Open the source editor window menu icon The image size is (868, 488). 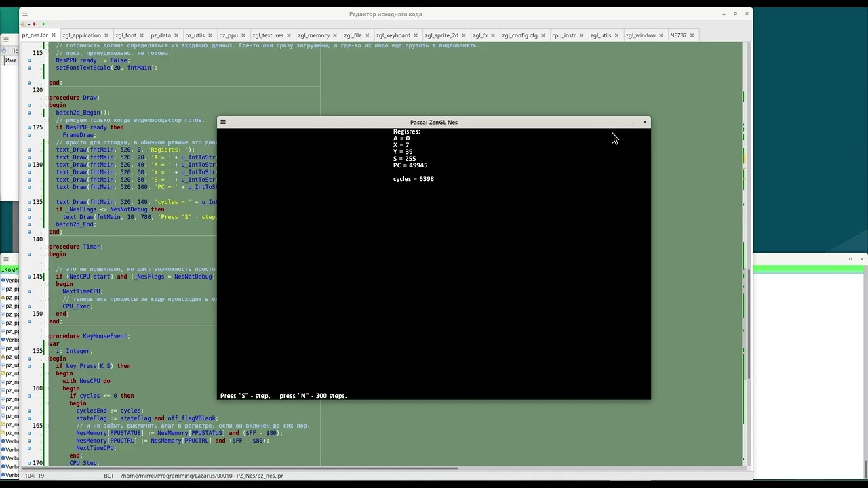25,14
